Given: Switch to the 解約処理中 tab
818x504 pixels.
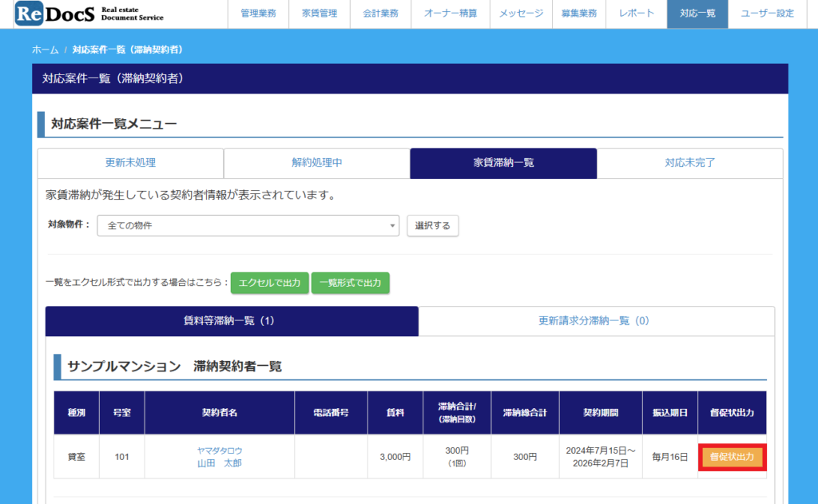Looking at the screenshot, I should click(316, 163).
